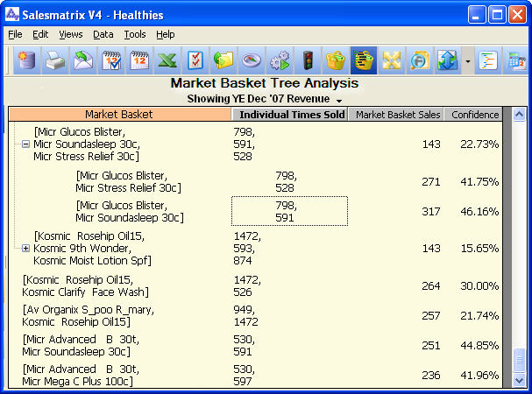The image size is (532, 394).
Task: Click confidence value 41.75%
Action: [479, 182]
